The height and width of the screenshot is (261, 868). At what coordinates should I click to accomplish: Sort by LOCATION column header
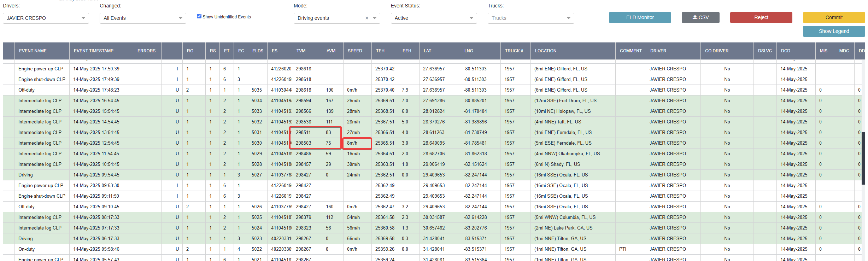pos(546,51)
